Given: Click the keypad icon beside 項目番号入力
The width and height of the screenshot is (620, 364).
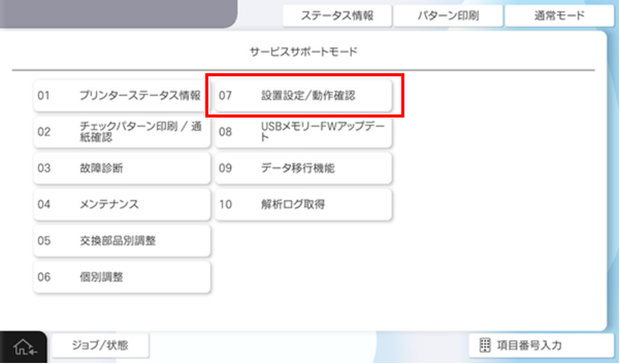Looking at the screenshot, I should coord(485,346).
